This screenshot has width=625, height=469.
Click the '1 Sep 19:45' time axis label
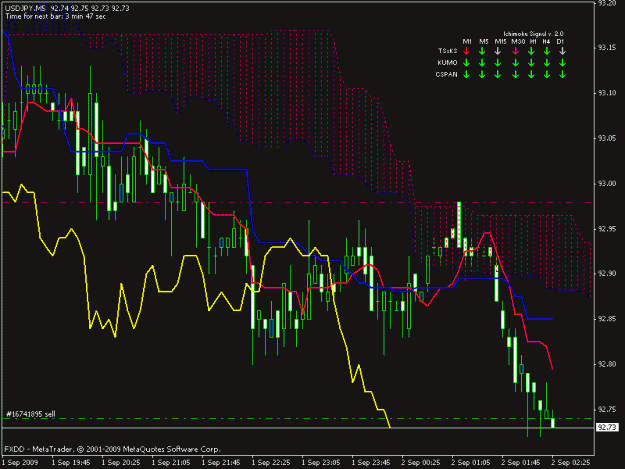tap(71, 463)
